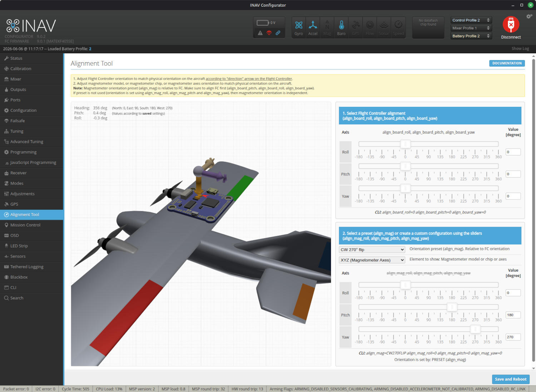The height and width of the screenshot is (392, 536).
Task: Open the direction arrow instructions link
Action: point(249,79)
